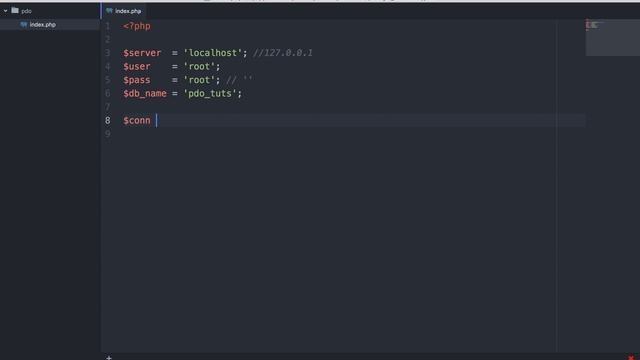640x360 pixels.
Task: Click the $db_name variable
Action: [145, 93]
